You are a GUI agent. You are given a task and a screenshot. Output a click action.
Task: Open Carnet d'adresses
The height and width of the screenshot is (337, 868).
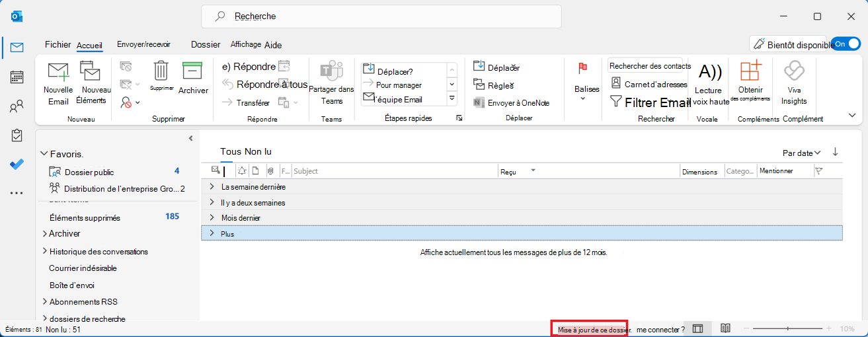click(649, 84)
